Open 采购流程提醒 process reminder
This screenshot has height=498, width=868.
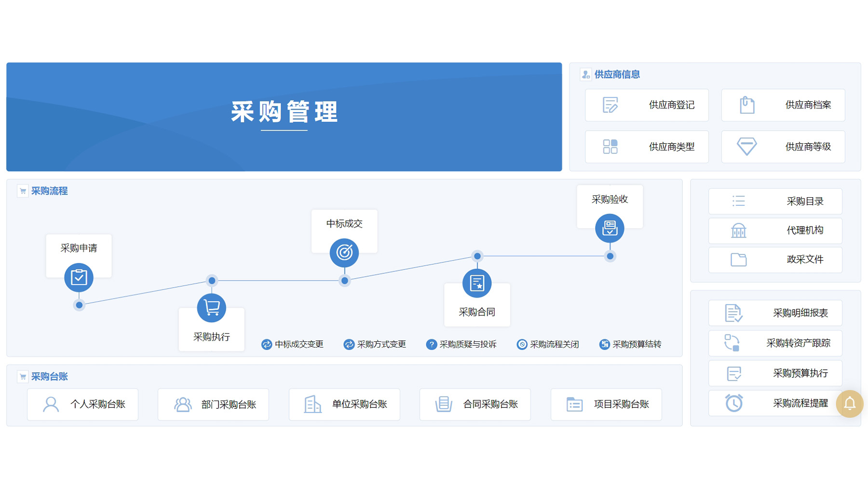tap(775, 403)
